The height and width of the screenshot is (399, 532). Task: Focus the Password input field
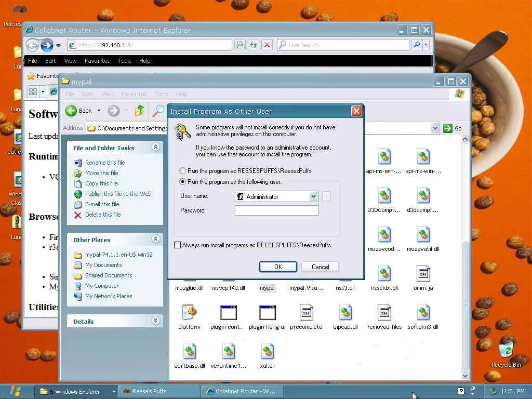276,210
